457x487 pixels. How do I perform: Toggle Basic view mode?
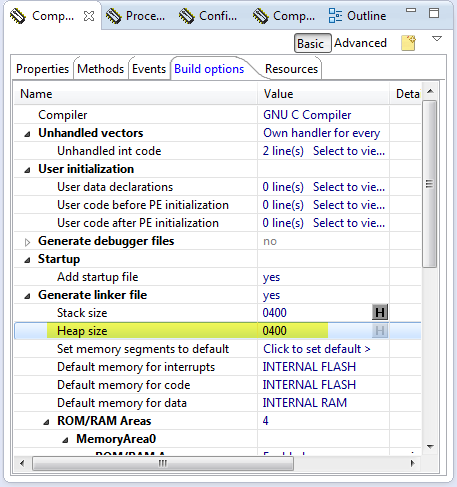coord(313,43)
